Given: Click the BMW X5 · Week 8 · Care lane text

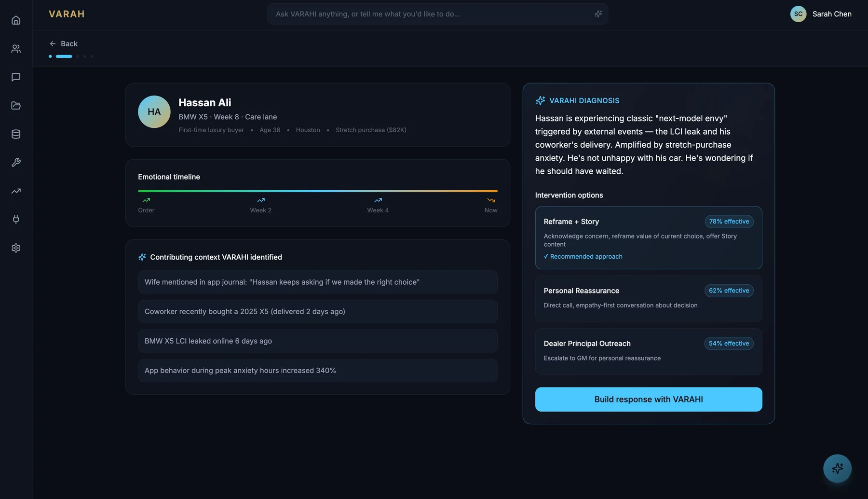Looking at the screenshot, I should pos(228,117).
